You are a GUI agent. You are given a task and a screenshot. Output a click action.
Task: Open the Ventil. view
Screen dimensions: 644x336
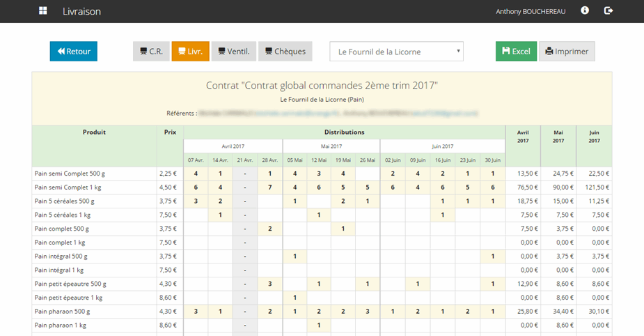[x=233, y=52]
